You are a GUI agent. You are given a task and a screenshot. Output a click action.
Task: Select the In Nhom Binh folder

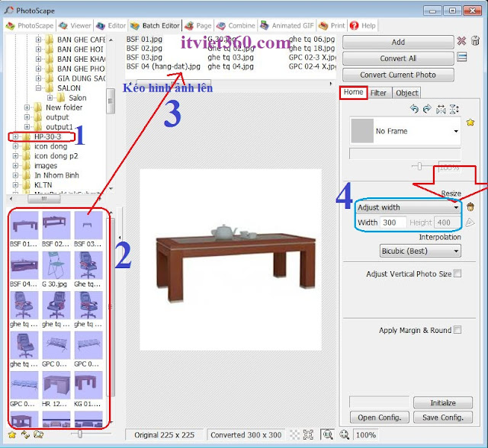(x=56, y=175)
